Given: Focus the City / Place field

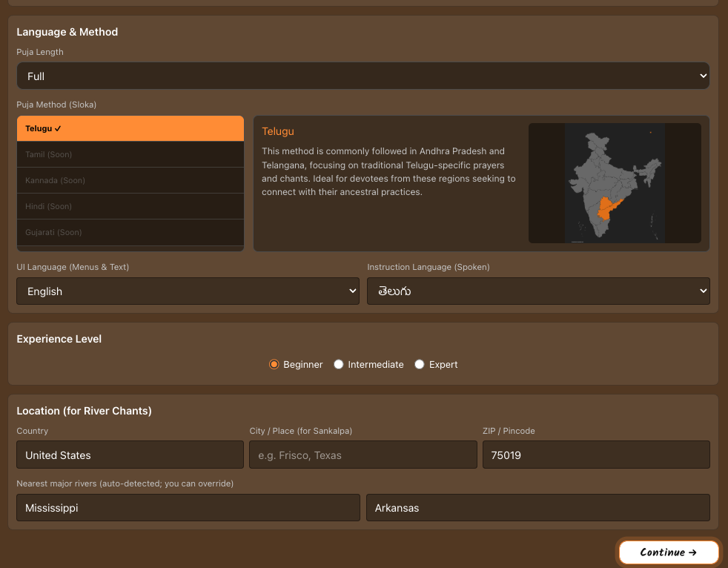Looking at the screenshot, I should [363, 455].
